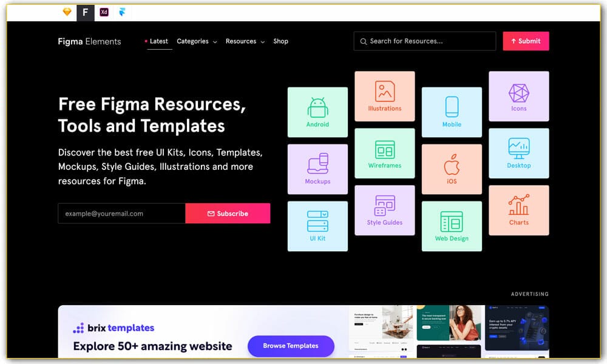The image size is (607, 364).
Task: Open the iOS category tile
Action: 452,169
